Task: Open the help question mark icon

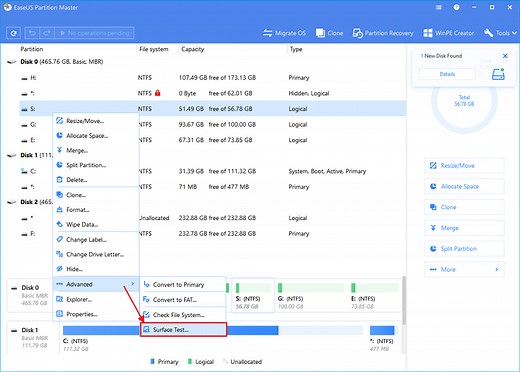Action: [x=456, y=7]
